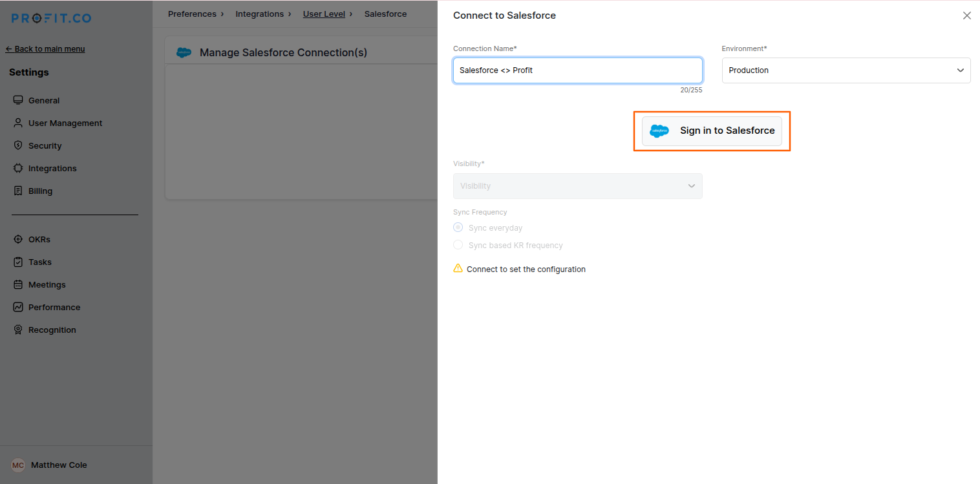Click the General monitor icon in Settings
Screen dimensions: 980x484
tap(18, 100)
